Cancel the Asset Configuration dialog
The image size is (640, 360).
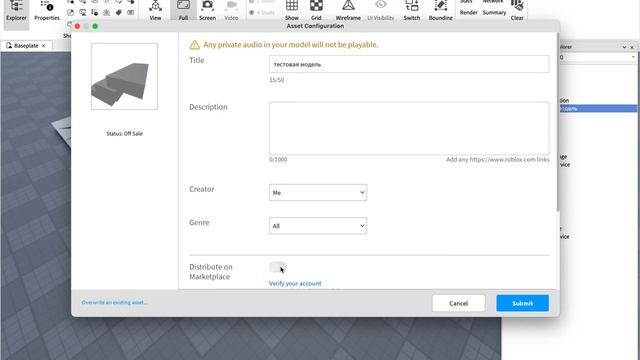click(458, 303)
